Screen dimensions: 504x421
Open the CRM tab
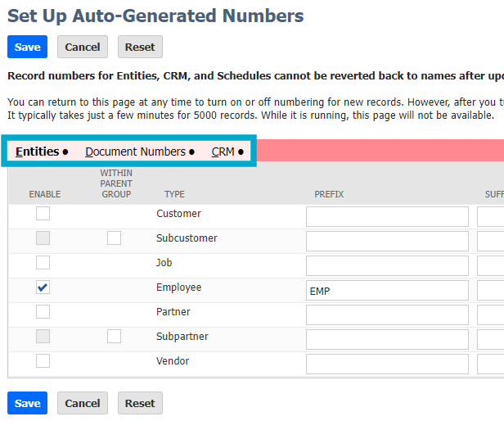[x=223, y=152]
